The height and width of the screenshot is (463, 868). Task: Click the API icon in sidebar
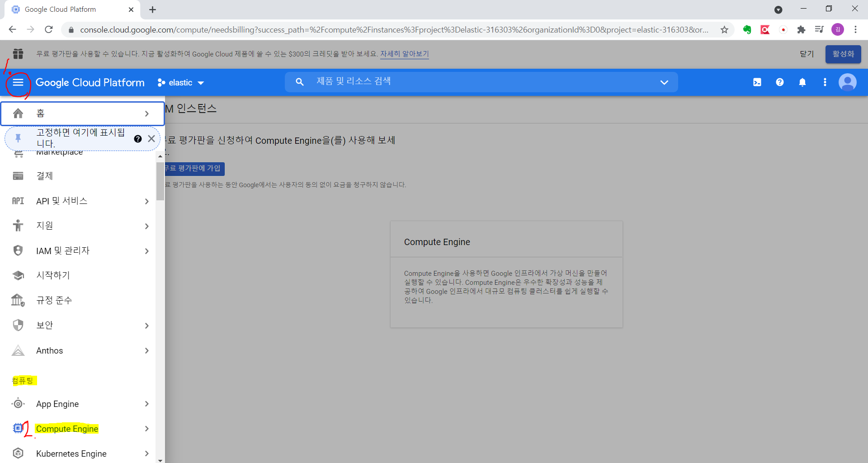click(x=18, y=201)
